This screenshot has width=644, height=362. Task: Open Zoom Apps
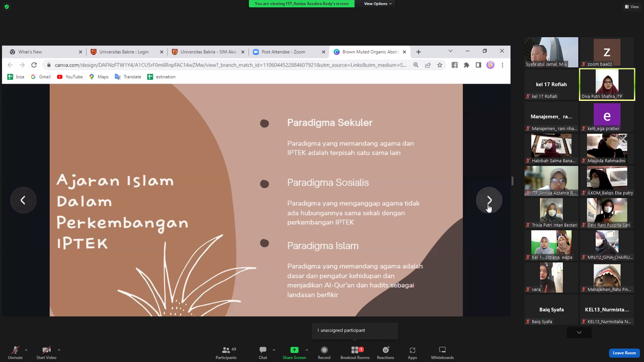click(412, 353)
